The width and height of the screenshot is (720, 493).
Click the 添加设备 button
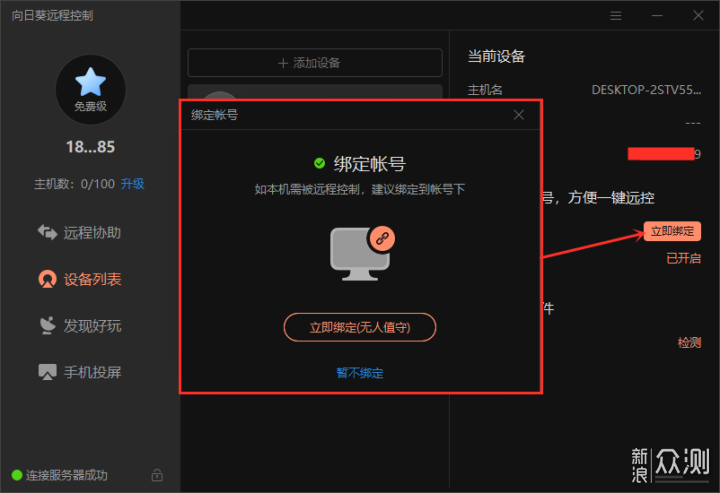click(x=315, y=63)
